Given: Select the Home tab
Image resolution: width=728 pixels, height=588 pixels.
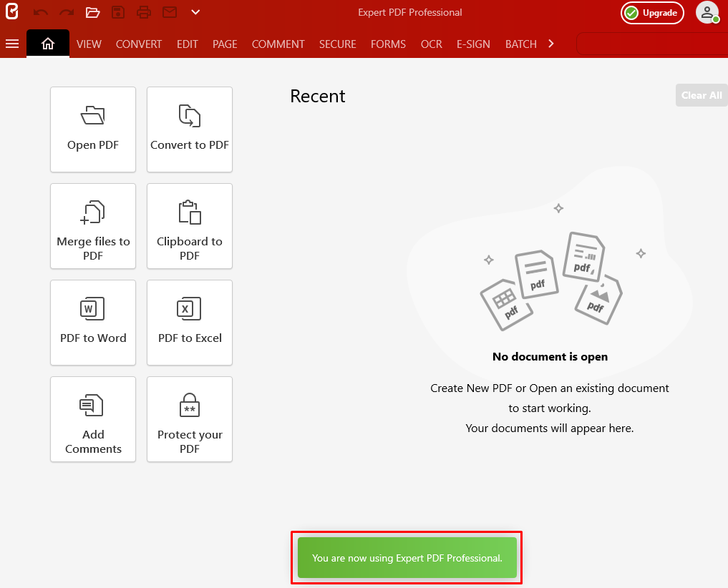Looking at the screenshot, I should 48,44.
